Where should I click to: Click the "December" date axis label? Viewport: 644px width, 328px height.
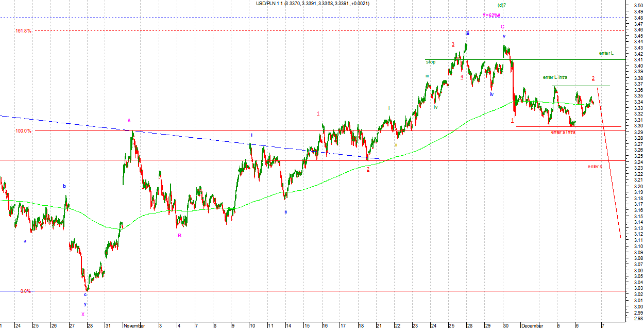(x=532, y=325)
